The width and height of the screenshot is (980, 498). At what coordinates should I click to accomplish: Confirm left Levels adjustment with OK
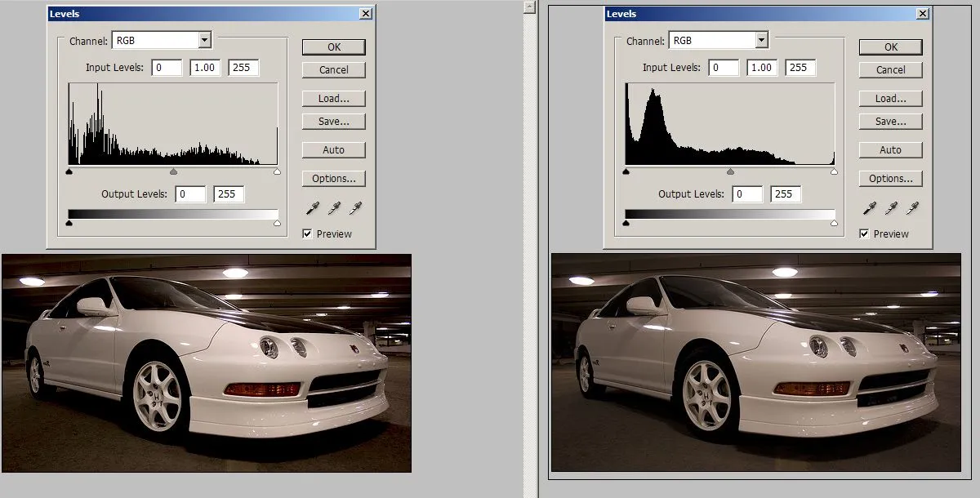tap(332, 47)
